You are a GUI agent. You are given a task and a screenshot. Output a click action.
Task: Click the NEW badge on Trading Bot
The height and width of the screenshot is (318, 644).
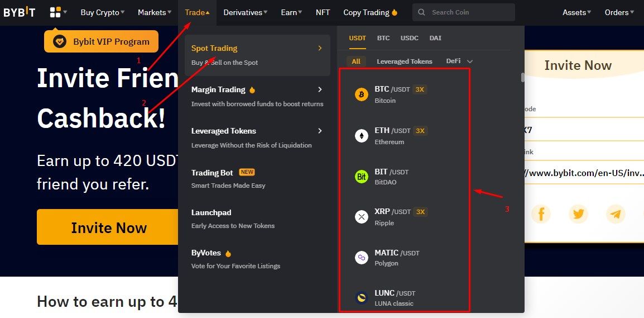click(247, 172)
